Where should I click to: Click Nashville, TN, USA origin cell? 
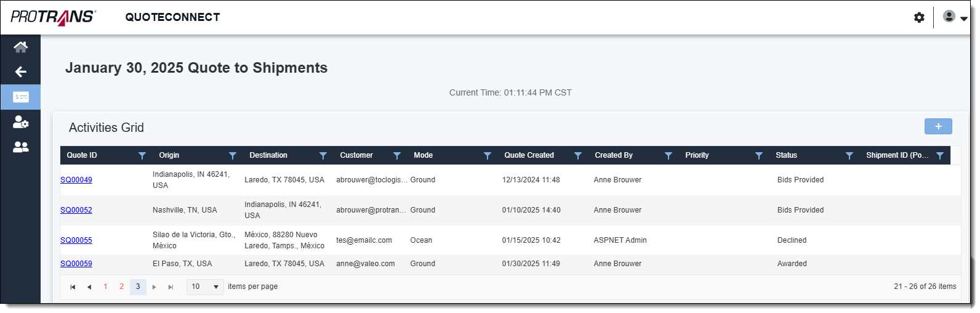(x=185, y=210)
